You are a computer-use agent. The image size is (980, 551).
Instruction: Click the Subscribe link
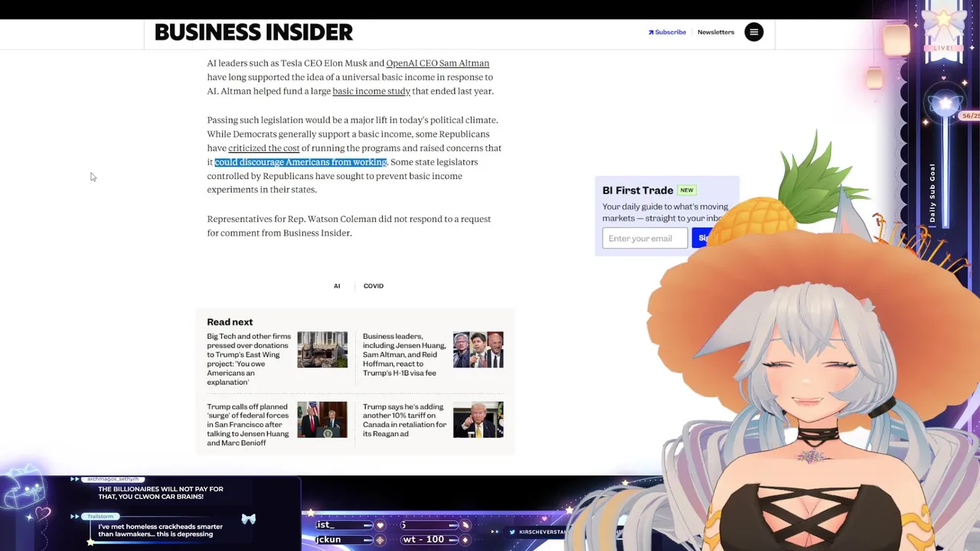pos(667,32)
